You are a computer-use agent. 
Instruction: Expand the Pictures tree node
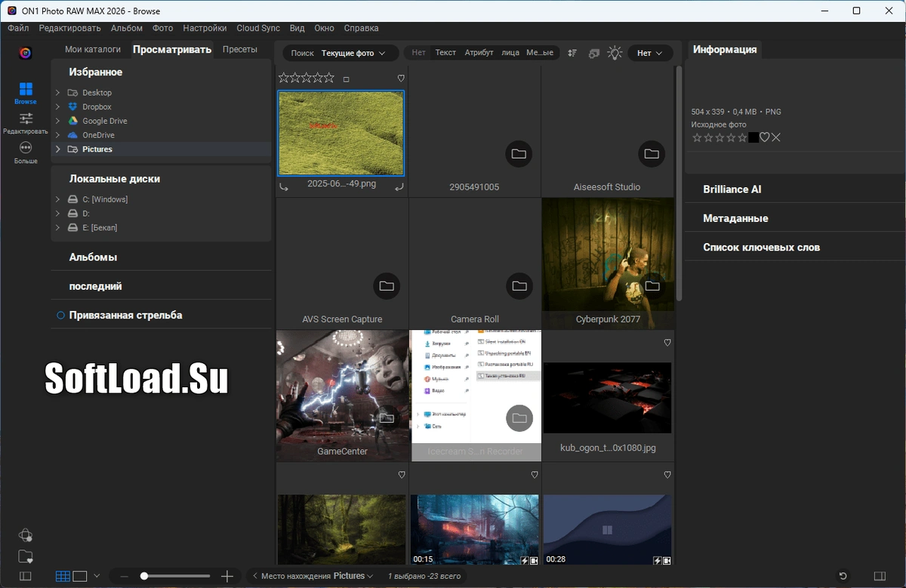point(58,149)
